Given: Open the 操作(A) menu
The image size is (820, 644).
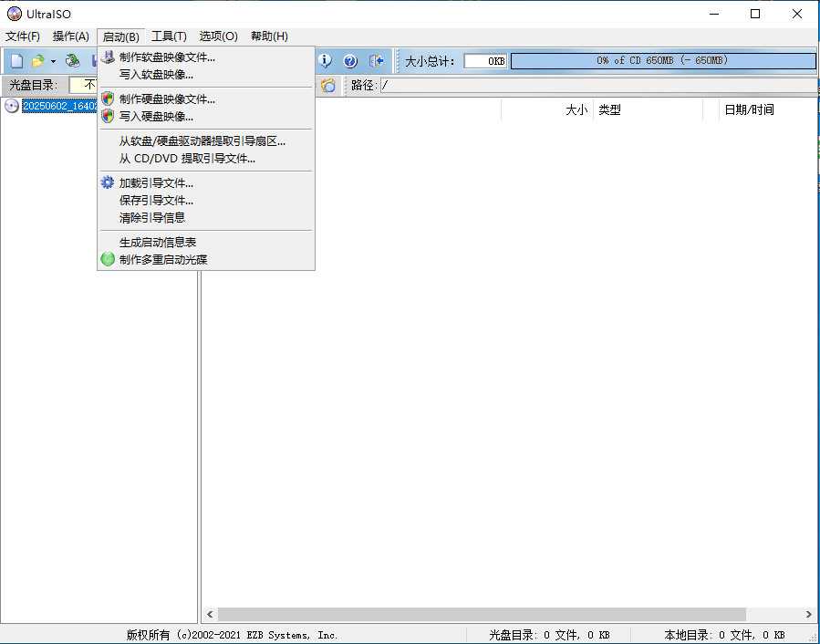Looking at the screenshot, I should pyautogui.click(x=70, y=36).
